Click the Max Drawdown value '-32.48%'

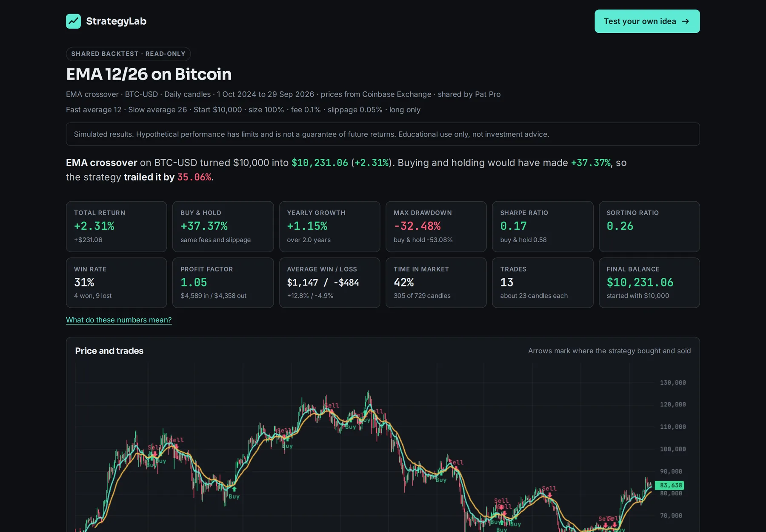(417, 226)
